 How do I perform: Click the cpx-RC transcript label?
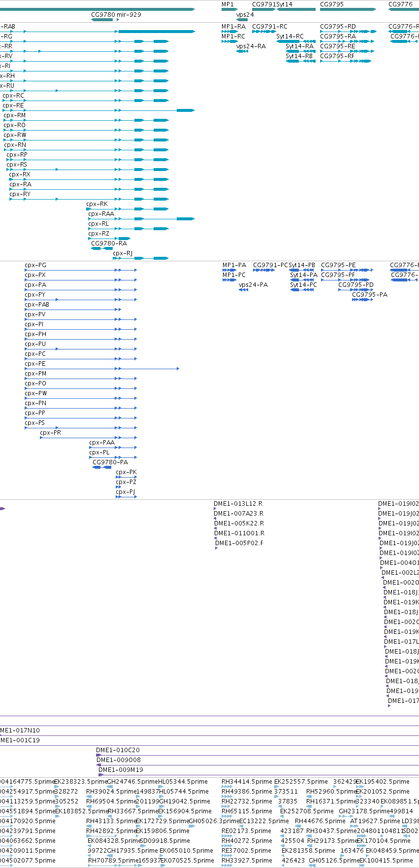[13, 96]
